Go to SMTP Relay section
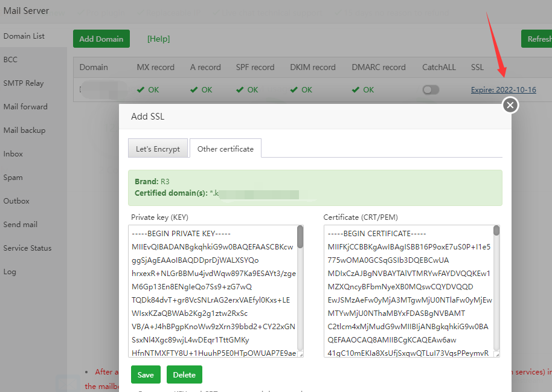 click(x=24, y=83)
